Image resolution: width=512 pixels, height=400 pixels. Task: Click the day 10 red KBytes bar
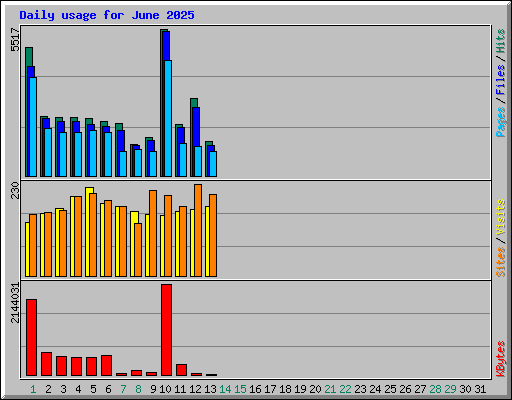click(x=166, y=330)
